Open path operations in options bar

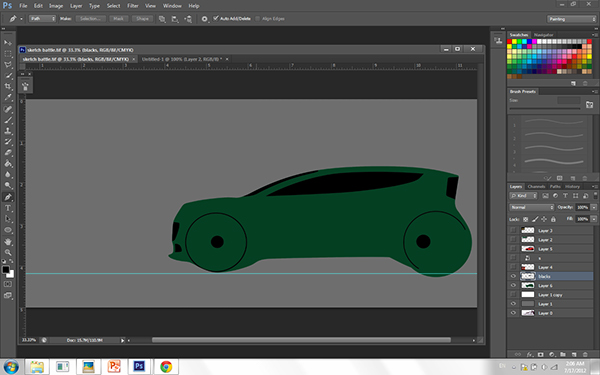point(162,19)
